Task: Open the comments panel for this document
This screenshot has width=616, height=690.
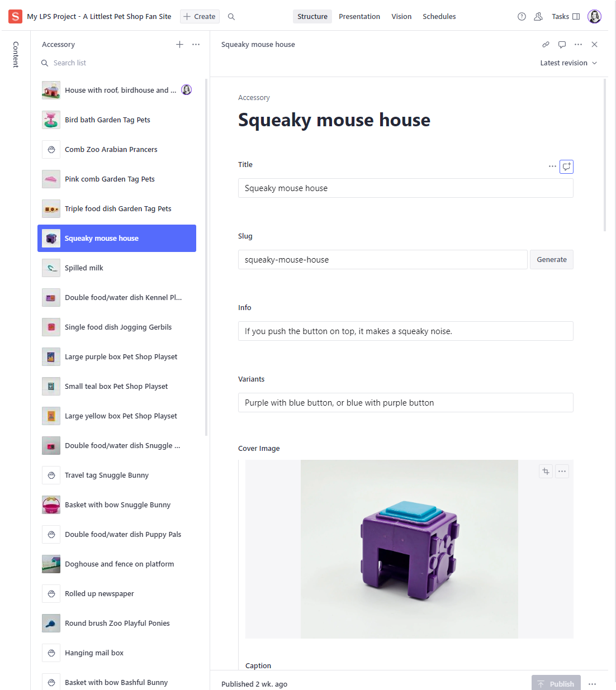Action: coord(562,44)
